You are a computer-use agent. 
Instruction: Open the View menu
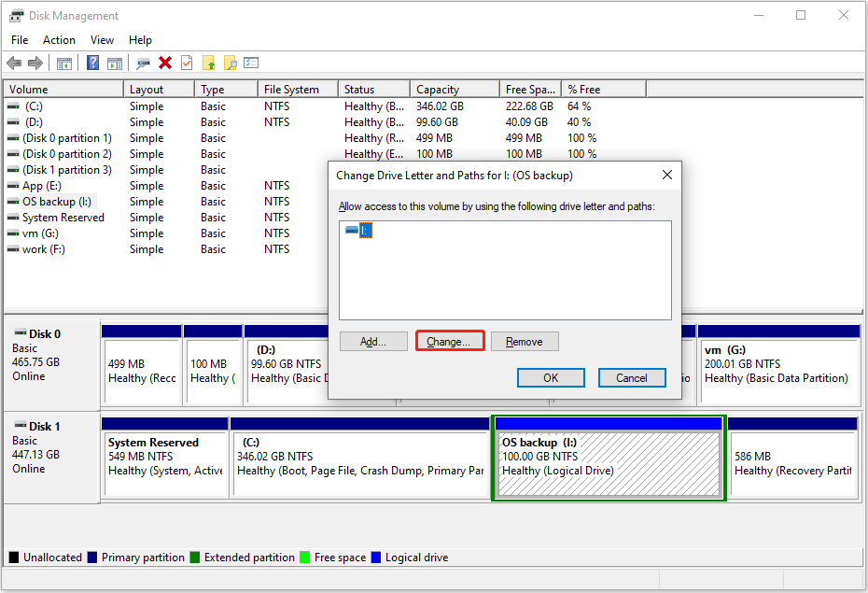pyautogui.click(x=102, y=40)
